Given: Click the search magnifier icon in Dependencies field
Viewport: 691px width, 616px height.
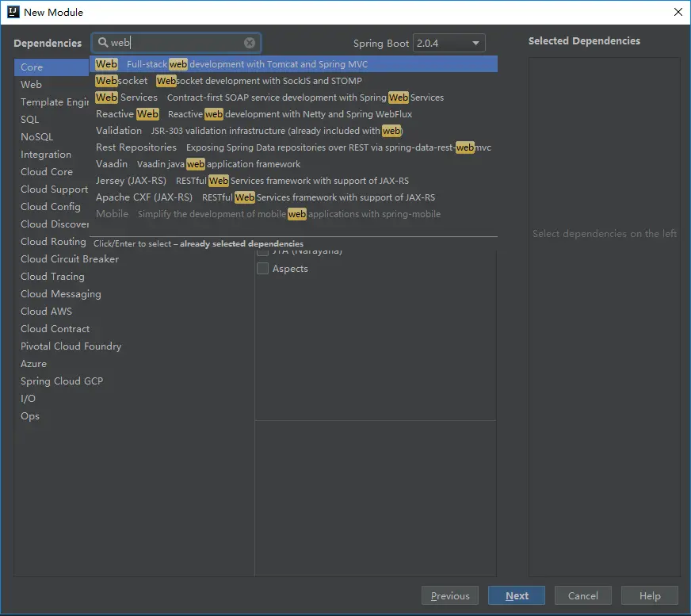Looking at the screenshot, I should [x=103, y=42].
